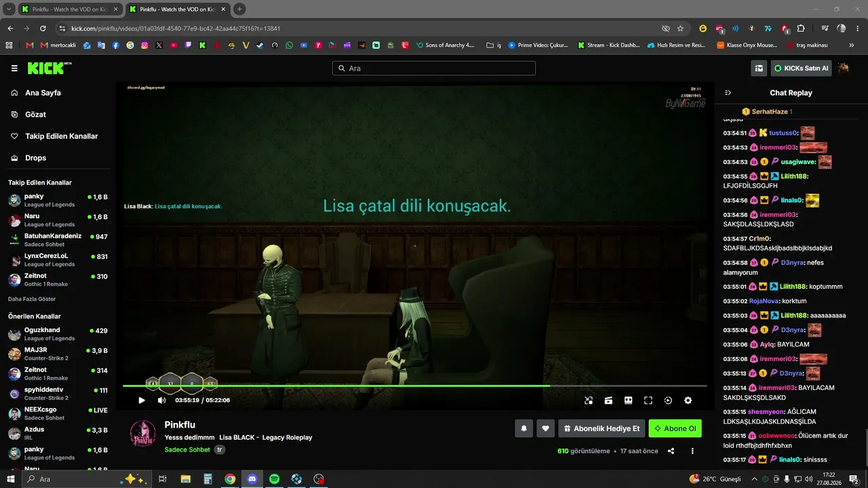Open Discord from the taskbar

(x=252, y=479)
